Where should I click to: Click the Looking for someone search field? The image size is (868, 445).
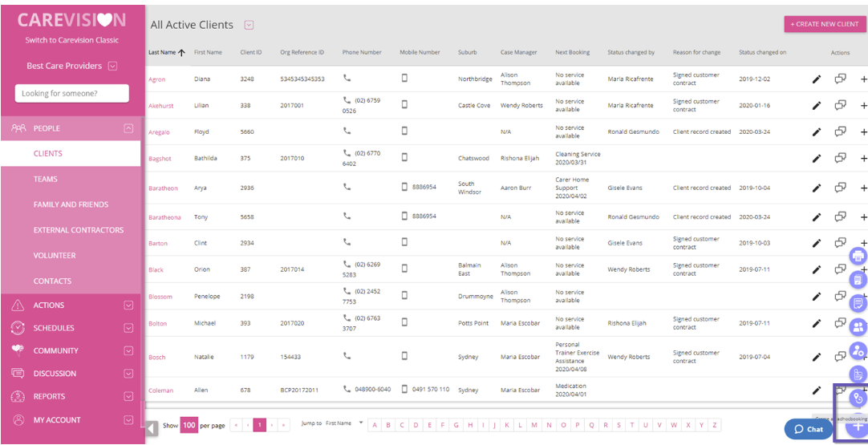(72, 94)
